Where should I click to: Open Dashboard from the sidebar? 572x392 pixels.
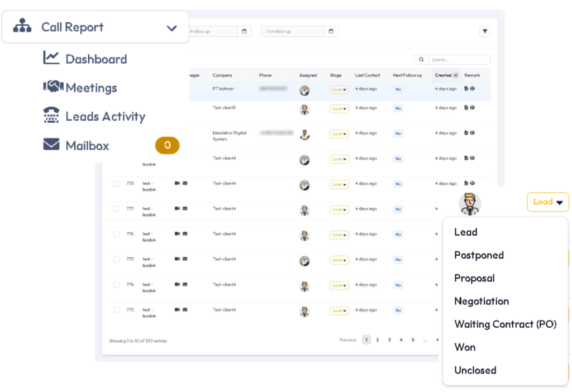[x=96, y=59]
